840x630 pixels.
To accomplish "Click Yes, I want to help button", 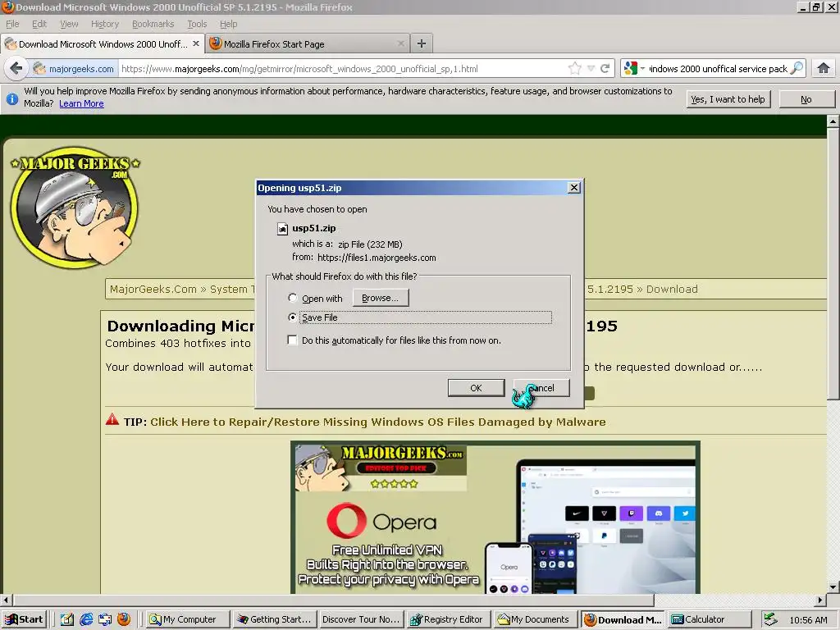I will coord(728,99).
